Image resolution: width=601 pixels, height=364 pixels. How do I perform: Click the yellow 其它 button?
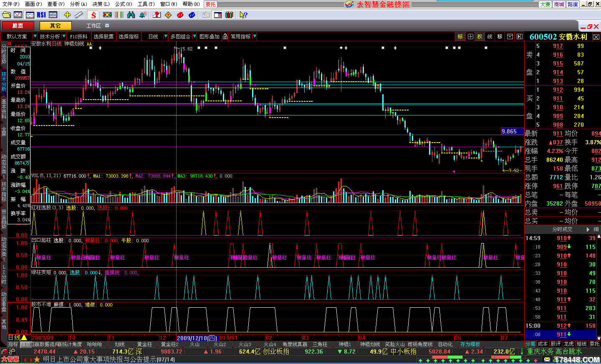(56, 26)
